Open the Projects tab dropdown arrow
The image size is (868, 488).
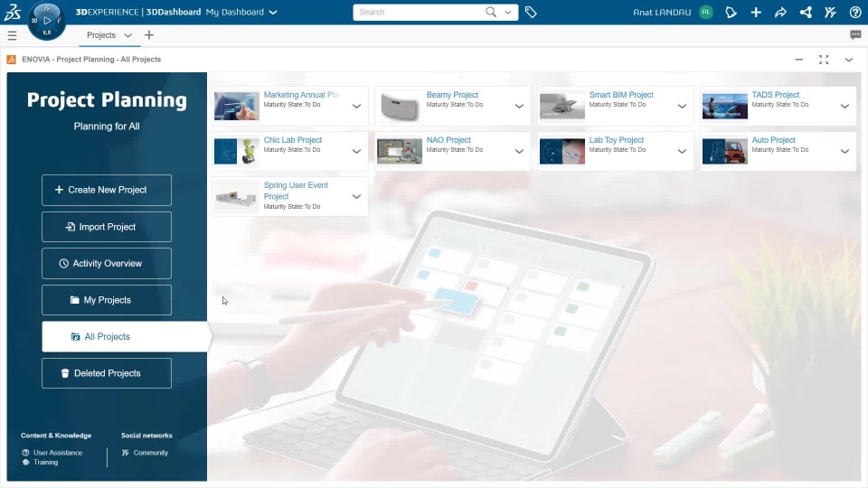pyautogui.click(x=127, y=35)
